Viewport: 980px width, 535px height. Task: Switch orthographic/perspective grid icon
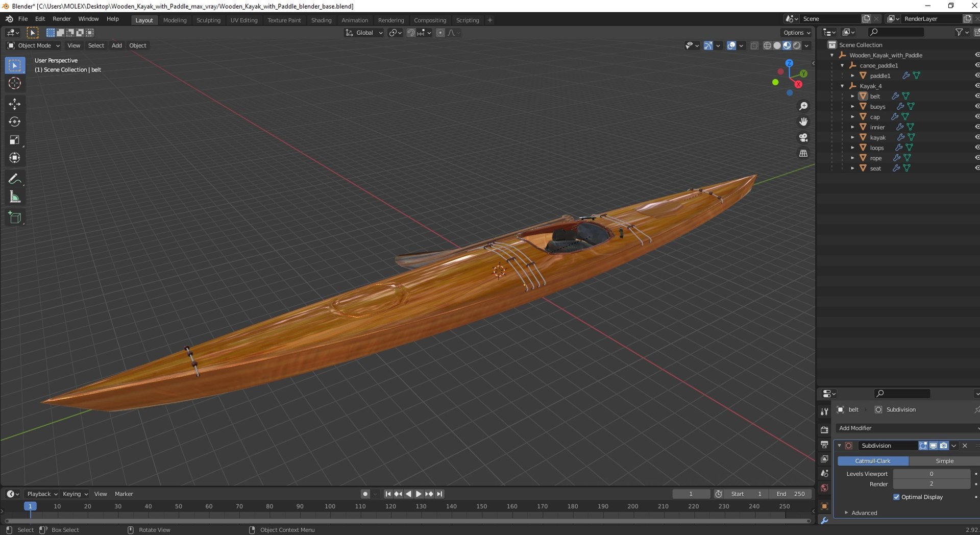click(803, 154)
